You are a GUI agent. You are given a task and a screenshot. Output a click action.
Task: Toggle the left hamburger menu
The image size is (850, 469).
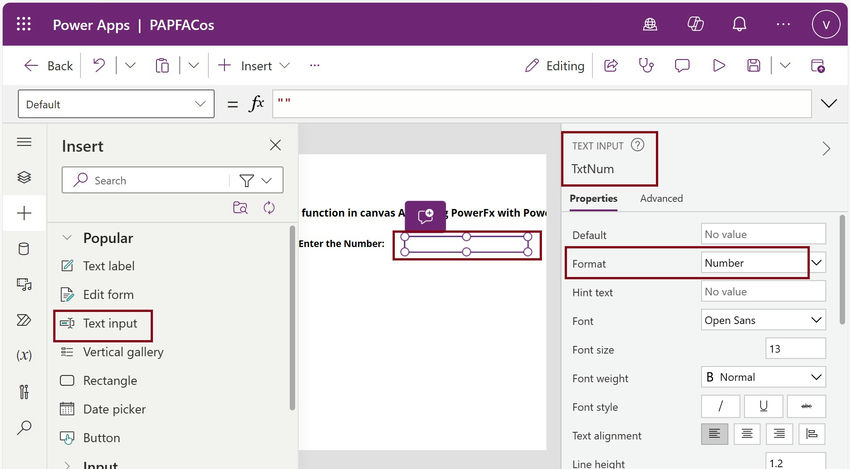point(24,142)
